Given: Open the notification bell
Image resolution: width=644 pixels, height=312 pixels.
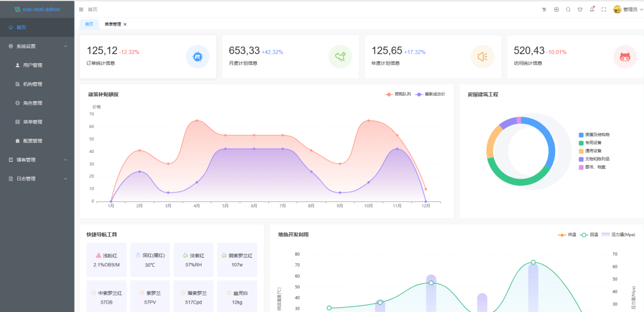Looking at the screenshot, I should [x=592, y=10].
